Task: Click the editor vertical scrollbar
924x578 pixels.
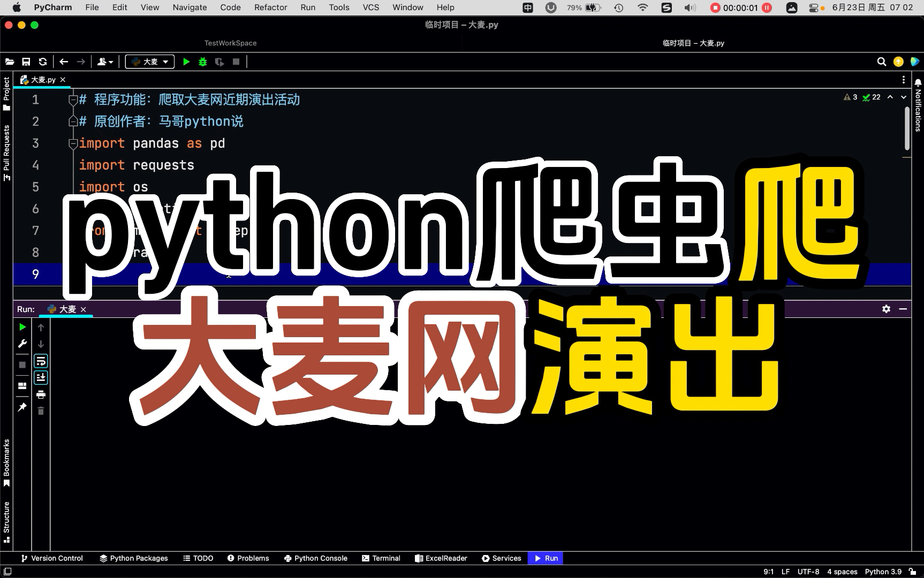Action: point(907,128)
